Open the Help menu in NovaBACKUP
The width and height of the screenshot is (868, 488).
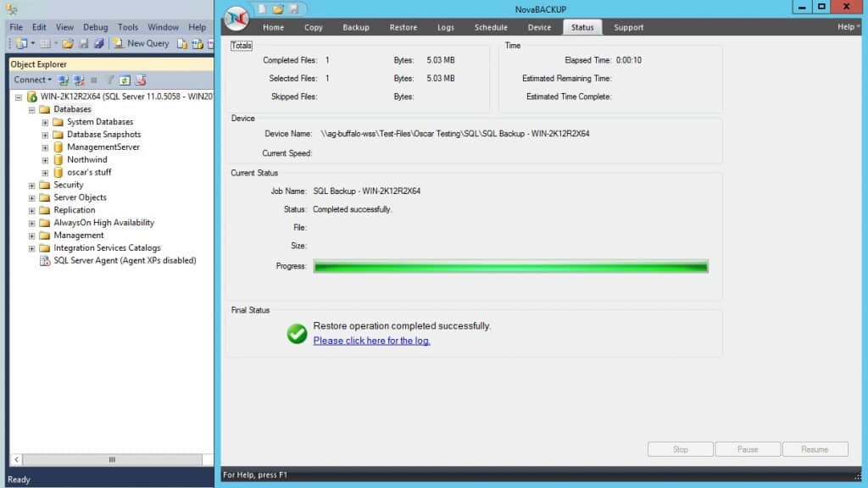(x=848, y=26)
